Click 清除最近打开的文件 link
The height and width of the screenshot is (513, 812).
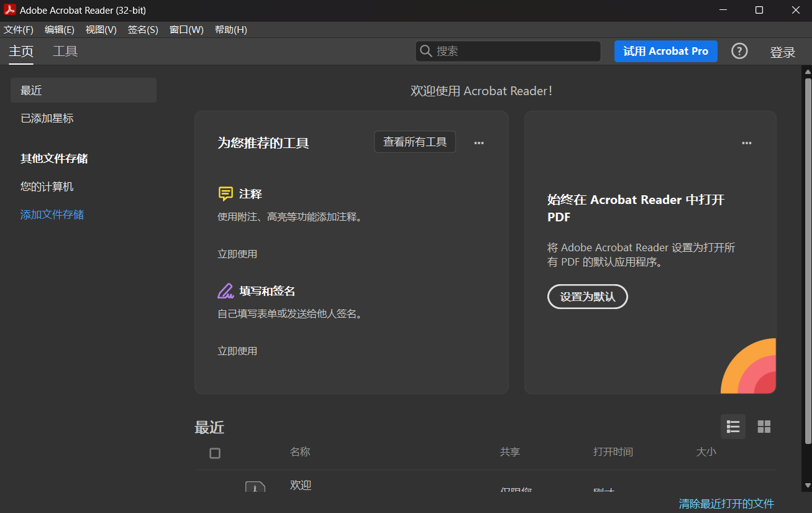[x=727, y=503]
